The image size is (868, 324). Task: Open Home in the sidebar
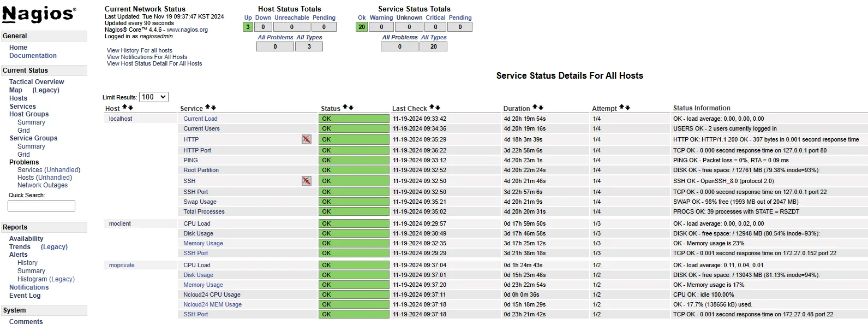[18, 48]
